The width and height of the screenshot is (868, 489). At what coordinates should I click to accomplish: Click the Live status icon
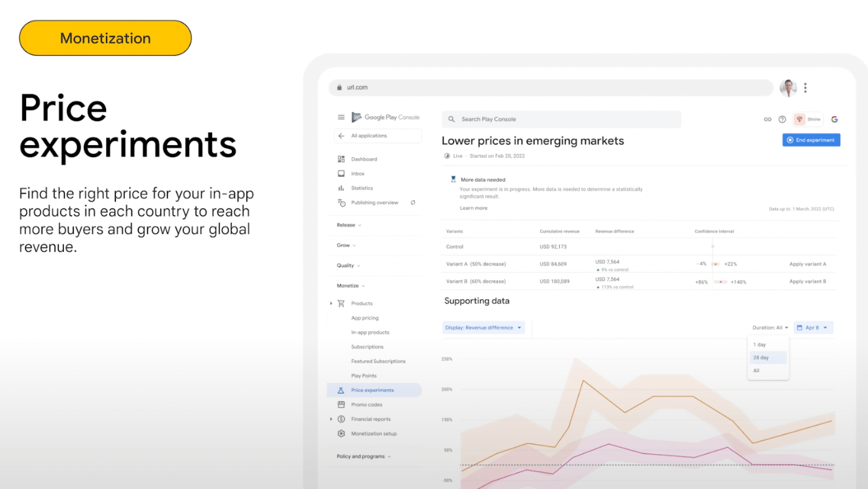447,156
